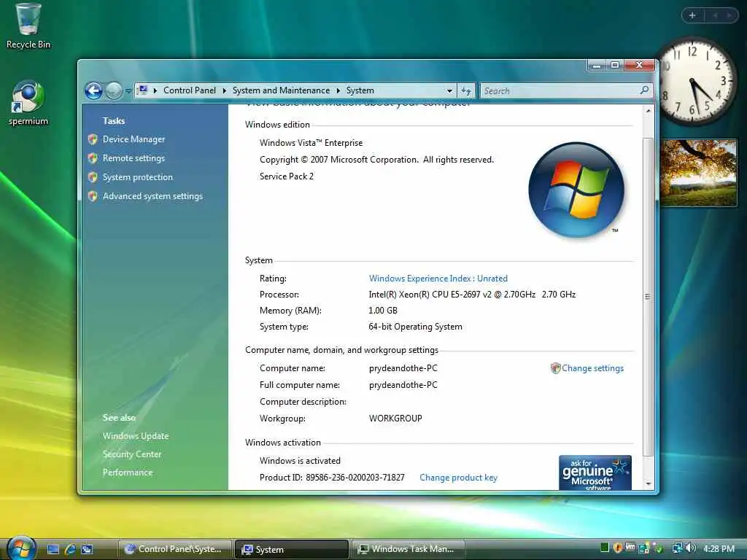Open the Recycle Bin desktop icon
This screenshot has height=560, width=747.
tap(28, 26)
